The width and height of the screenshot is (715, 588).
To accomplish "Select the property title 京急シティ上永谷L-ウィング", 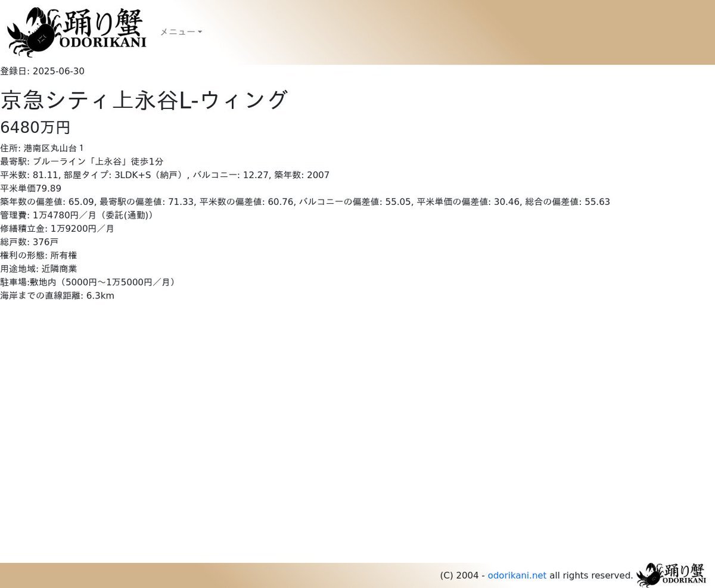I will [144, 100].
